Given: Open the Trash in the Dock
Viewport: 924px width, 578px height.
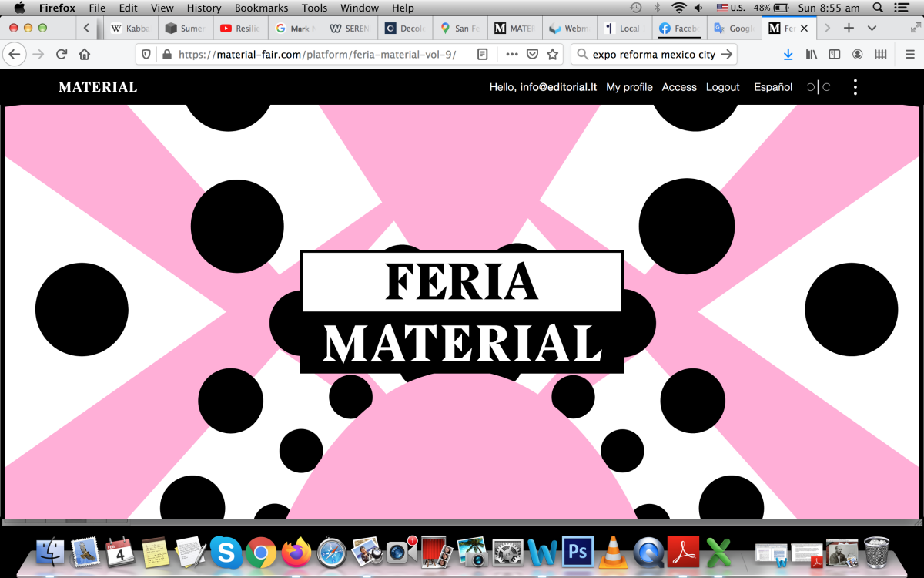Looking at the screenshot, I should 877,552.
